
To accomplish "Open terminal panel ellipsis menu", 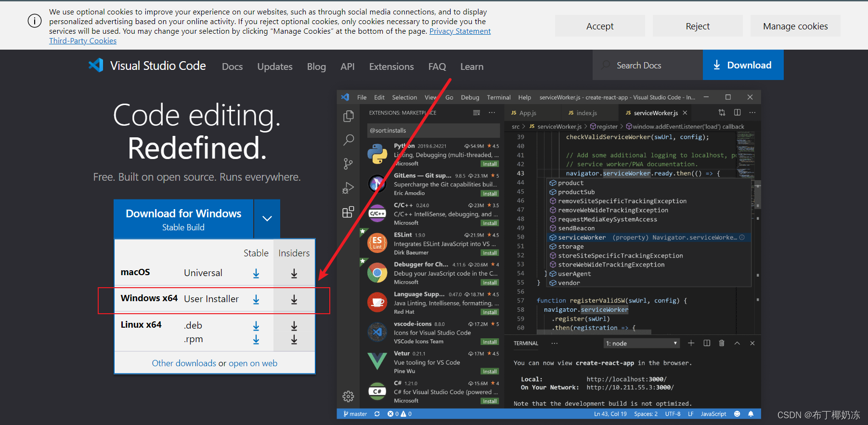I will [555, 343].
